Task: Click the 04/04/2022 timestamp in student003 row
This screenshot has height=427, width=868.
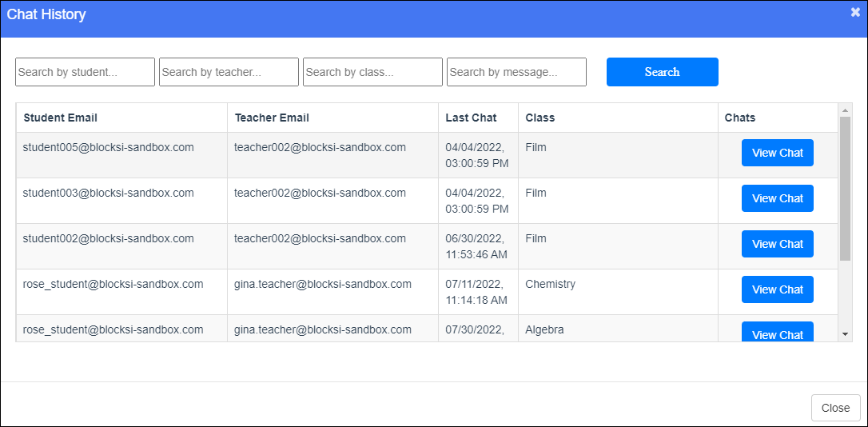Action: click(x=476, y=201)
